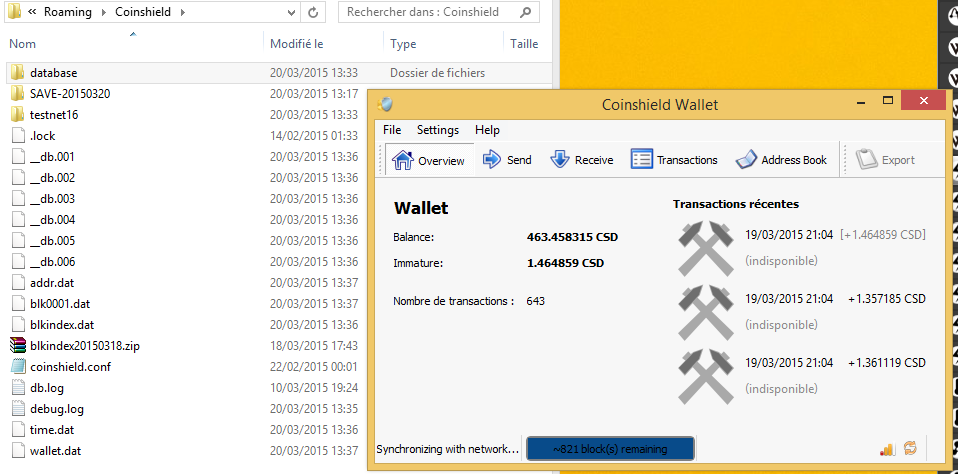Click the Roaming breadcrumb in address bar
Image resolution: width=958 pixels, height=474 pixels.
click(x=68, y=12)
